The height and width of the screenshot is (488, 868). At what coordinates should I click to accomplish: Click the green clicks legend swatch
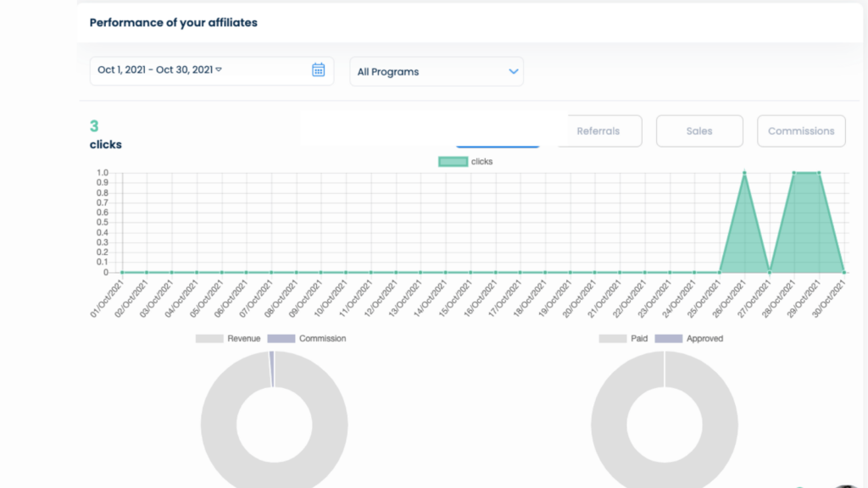(x=453, y=162)
